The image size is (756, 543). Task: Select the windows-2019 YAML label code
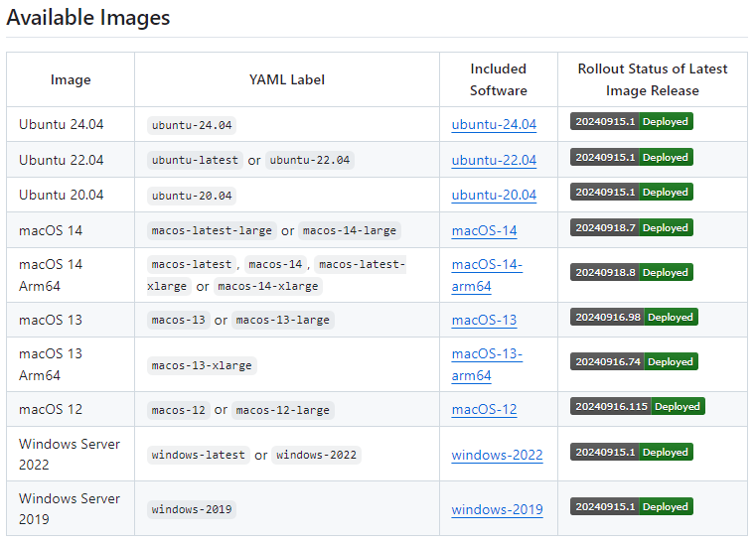192,509
